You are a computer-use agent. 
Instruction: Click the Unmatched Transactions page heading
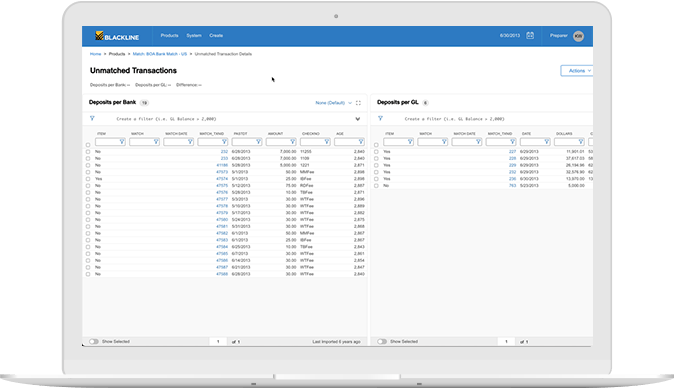pyautogui.click(x=133, y=71)
